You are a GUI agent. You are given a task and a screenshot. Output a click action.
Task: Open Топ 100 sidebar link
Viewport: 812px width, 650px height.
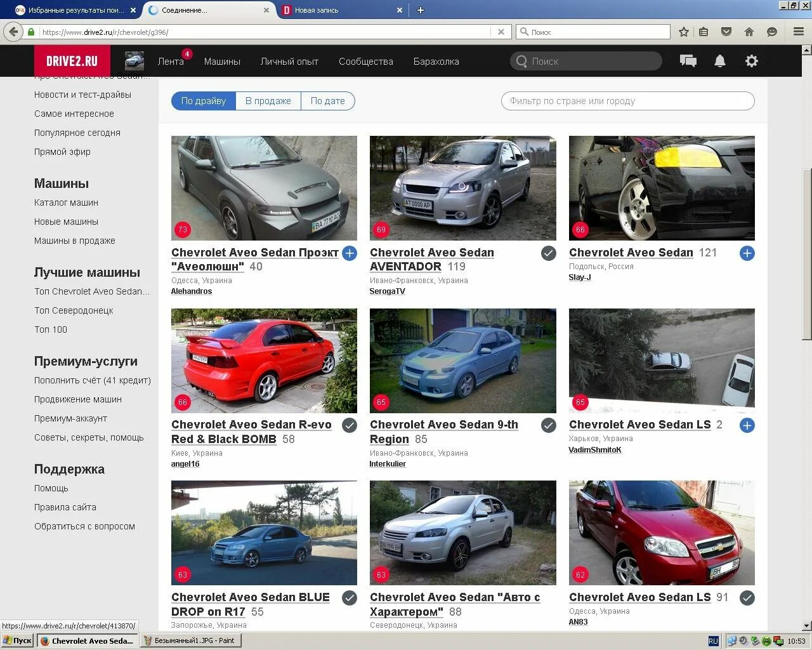(51, 329)
